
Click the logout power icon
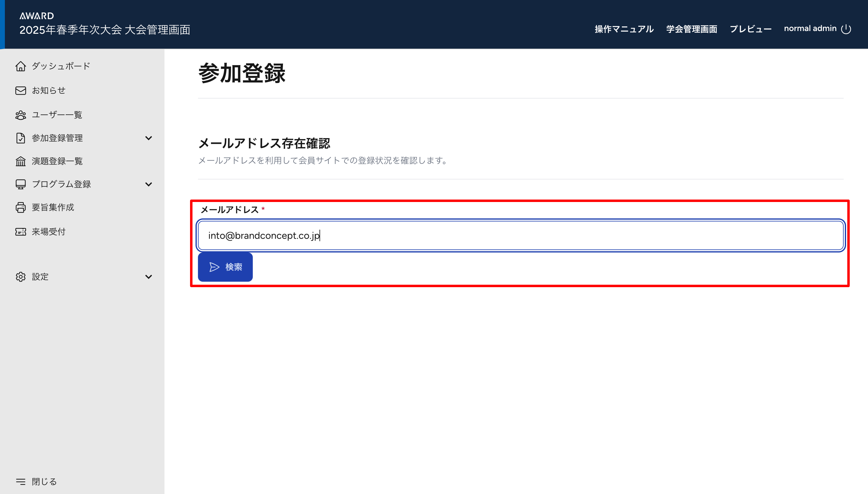[845, 29]
